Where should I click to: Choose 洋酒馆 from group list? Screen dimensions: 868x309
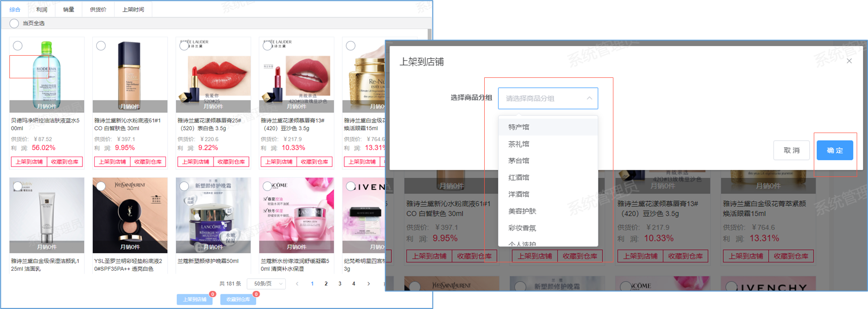pos(548,194)
